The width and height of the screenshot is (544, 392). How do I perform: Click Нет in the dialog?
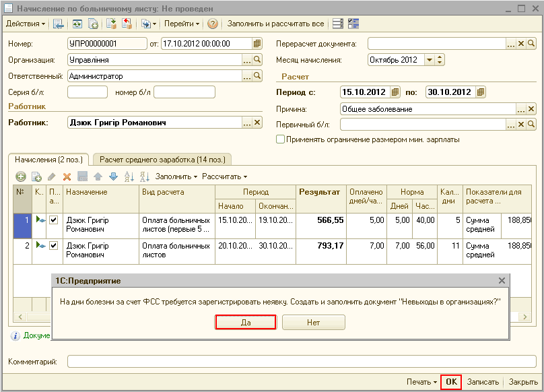(313, 322)
